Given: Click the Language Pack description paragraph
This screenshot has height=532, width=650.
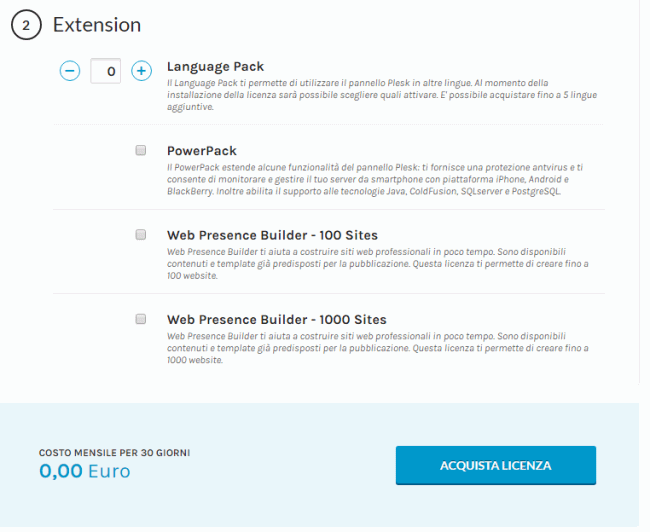Looking at the screenshot, I should [382, 95].
